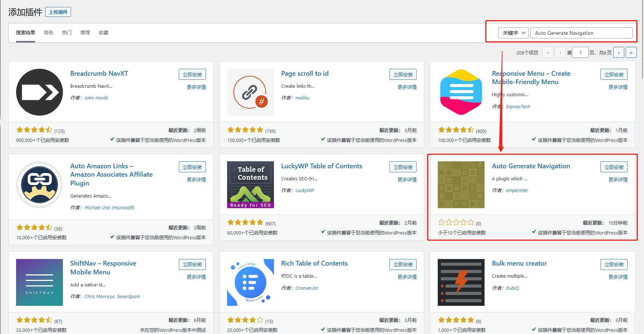Click author link malihu
Viewport: 644px width, 334px height.
(x=302, y=98)
